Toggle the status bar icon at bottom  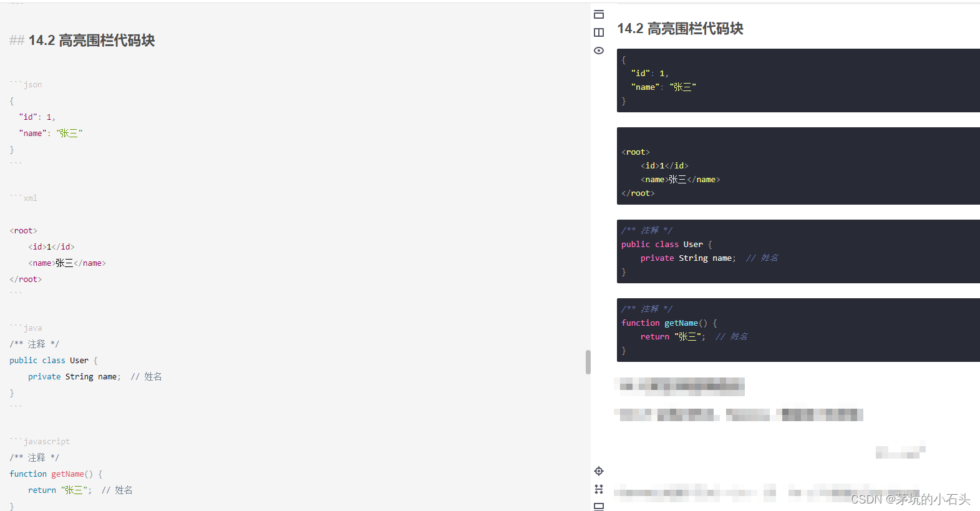pos(599,507)
